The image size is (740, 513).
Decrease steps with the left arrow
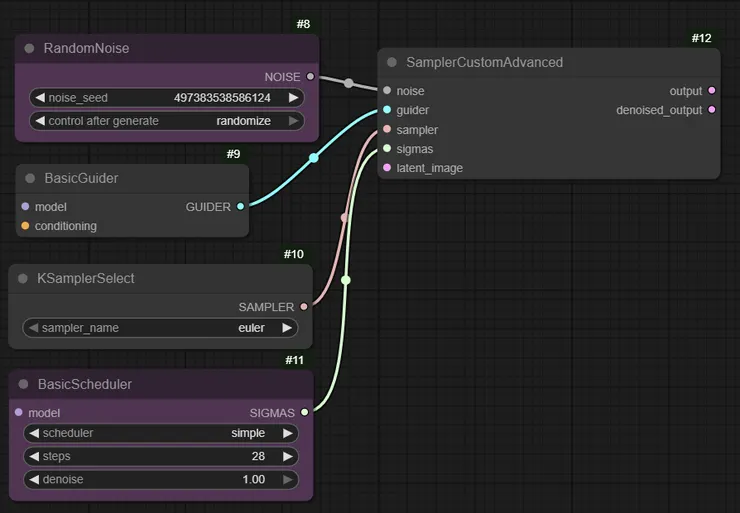coord(34,456)
